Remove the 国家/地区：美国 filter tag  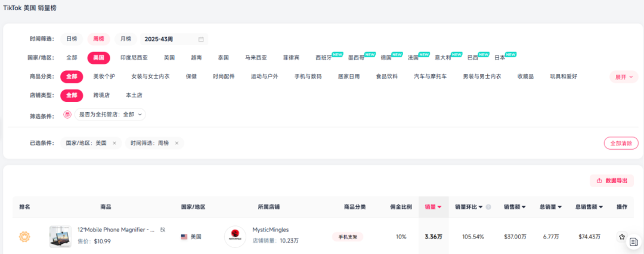coord(114,143)
